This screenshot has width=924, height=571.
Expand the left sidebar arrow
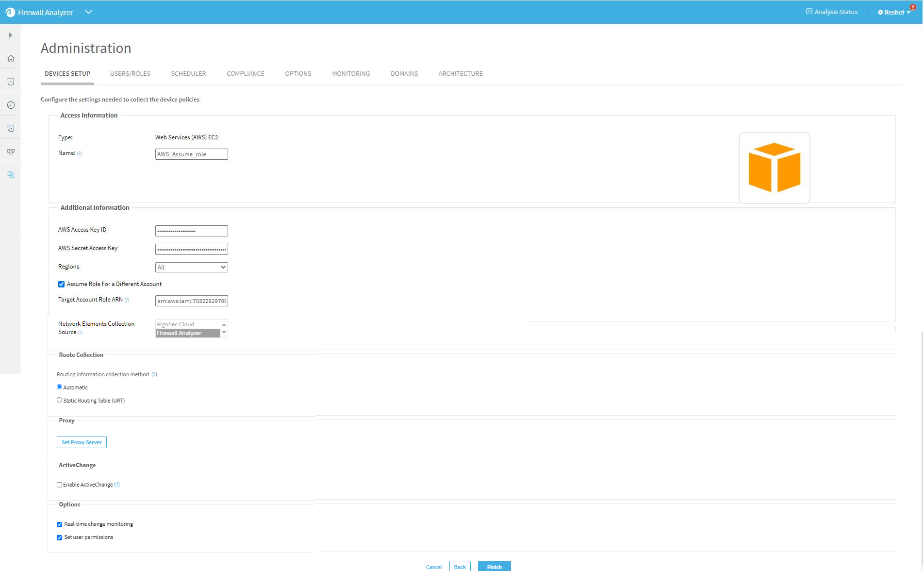point(10,35)
